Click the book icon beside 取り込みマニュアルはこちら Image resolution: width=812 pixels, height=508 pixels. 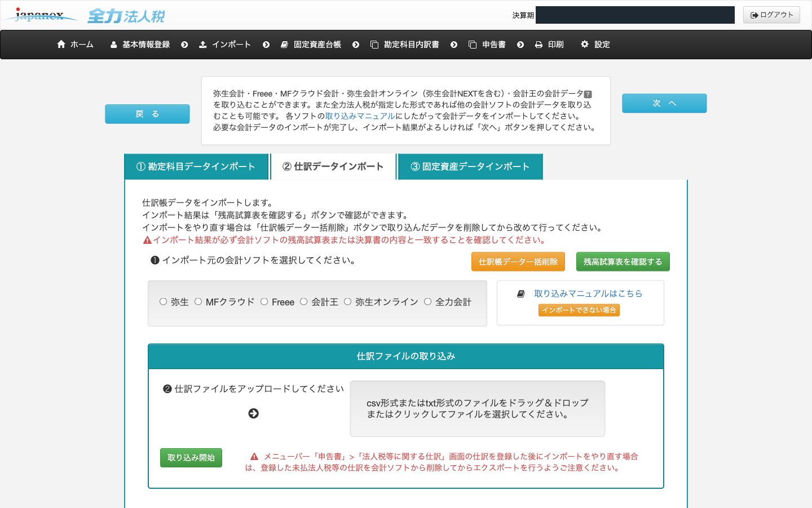[521, 294]
